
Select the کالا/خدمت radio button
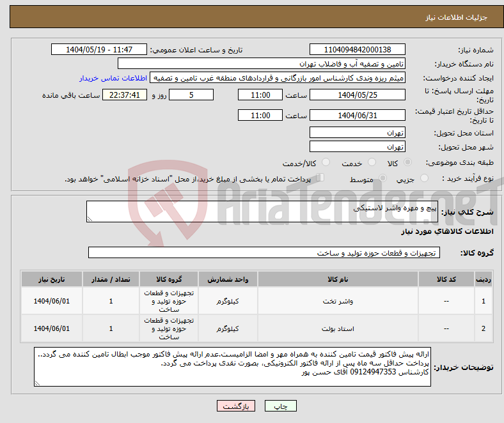coord(326,162)
